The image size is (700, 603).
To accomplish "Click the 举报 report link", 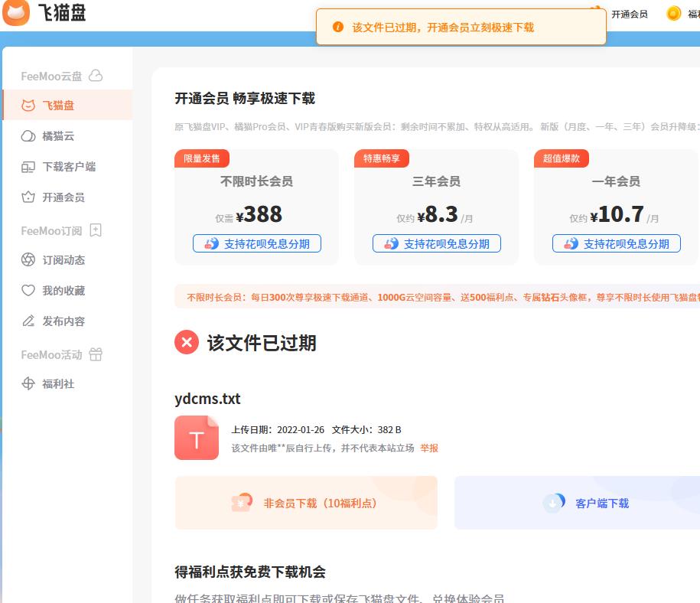I will (429, 448).
